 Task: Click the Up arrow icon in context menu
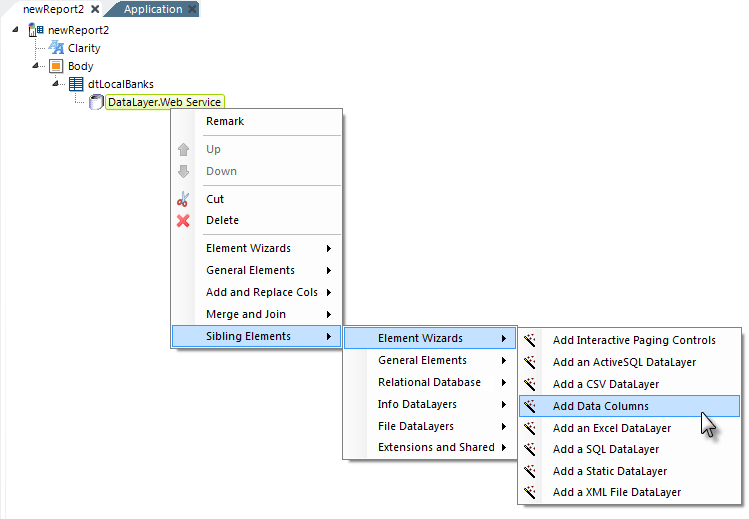point(183,149)
